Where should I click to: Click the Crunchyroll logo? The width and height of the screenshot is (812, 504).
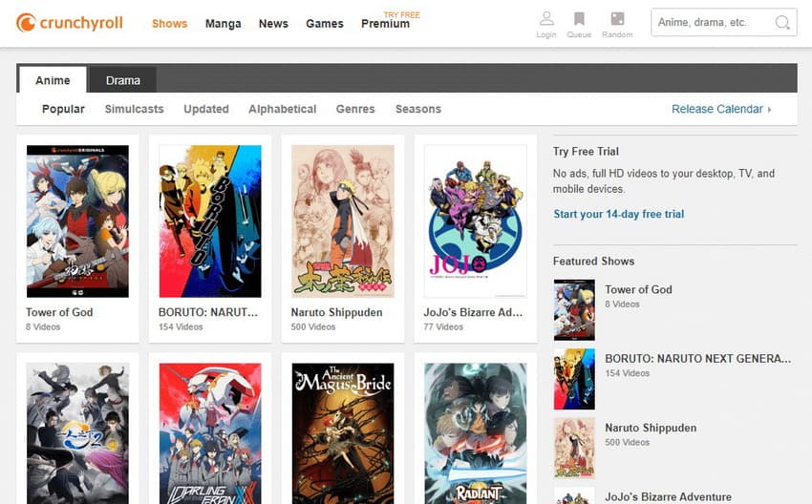click(70, 23)
